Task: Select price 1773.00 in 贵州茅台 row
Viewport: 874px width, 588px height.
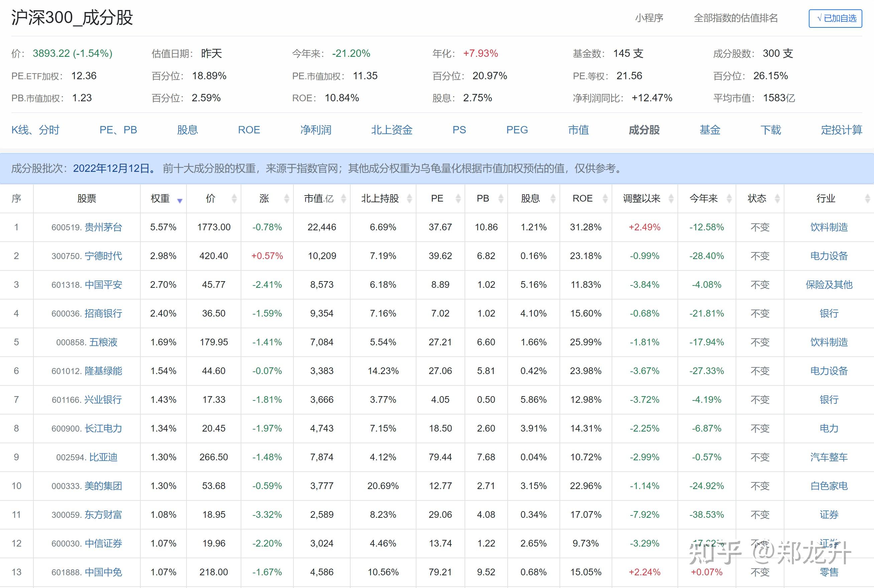Action: pyautogui.click(x=214, y=227)
